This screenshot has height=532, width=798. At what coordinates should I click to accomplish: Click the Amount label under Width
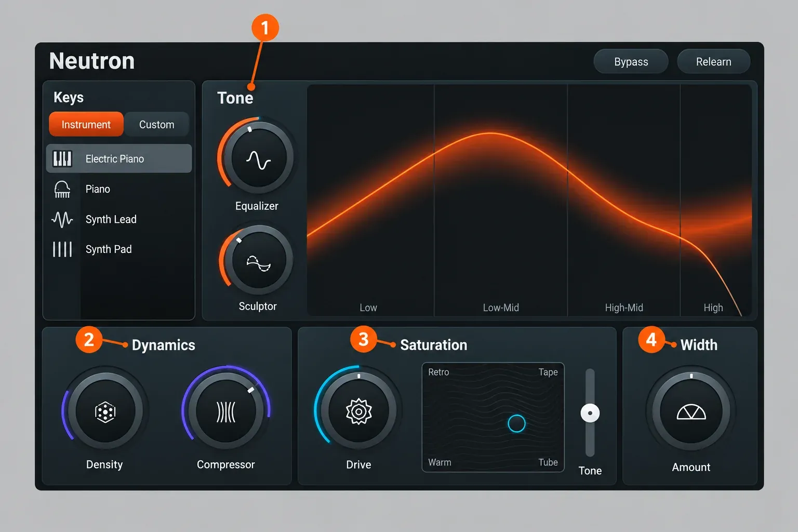(x=691, y=467)
